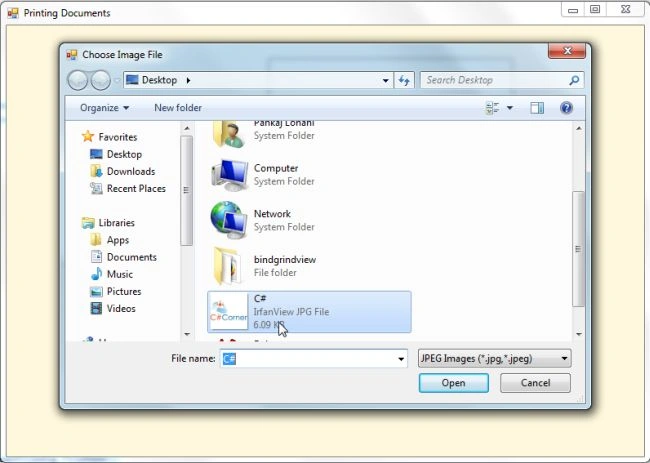This screenshot has height=463, width=650.
Task: Click the C# Corner image thumbnail
Action: pos(228,312)
